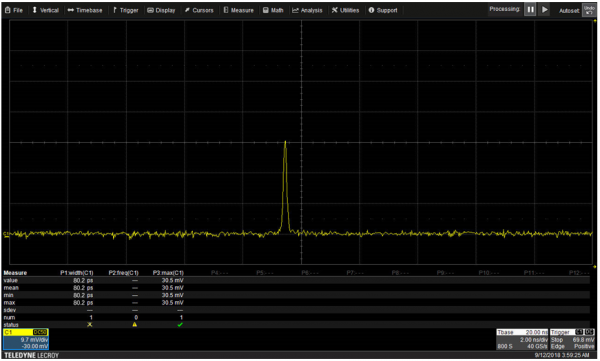Viewport: 600px width, 361px height.
Task: Pause processing with the pause button
Action: point(530,10)
